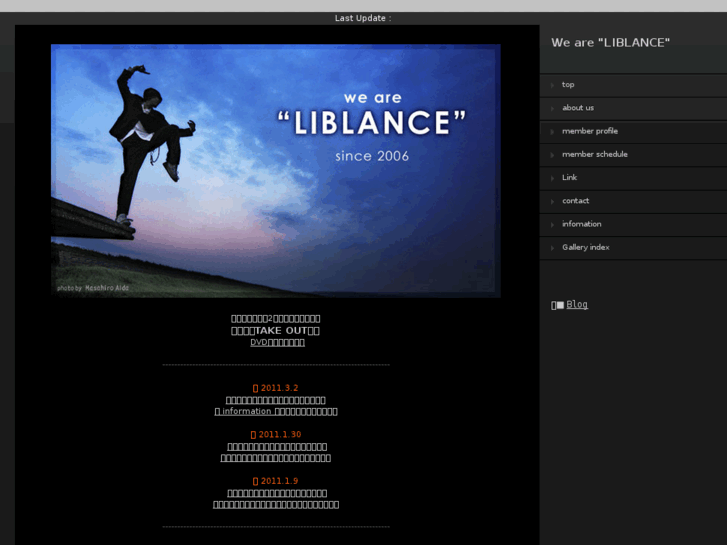Click the arrow icon beside member profile
The image size is (727, 545).
[x=552, y=132]
